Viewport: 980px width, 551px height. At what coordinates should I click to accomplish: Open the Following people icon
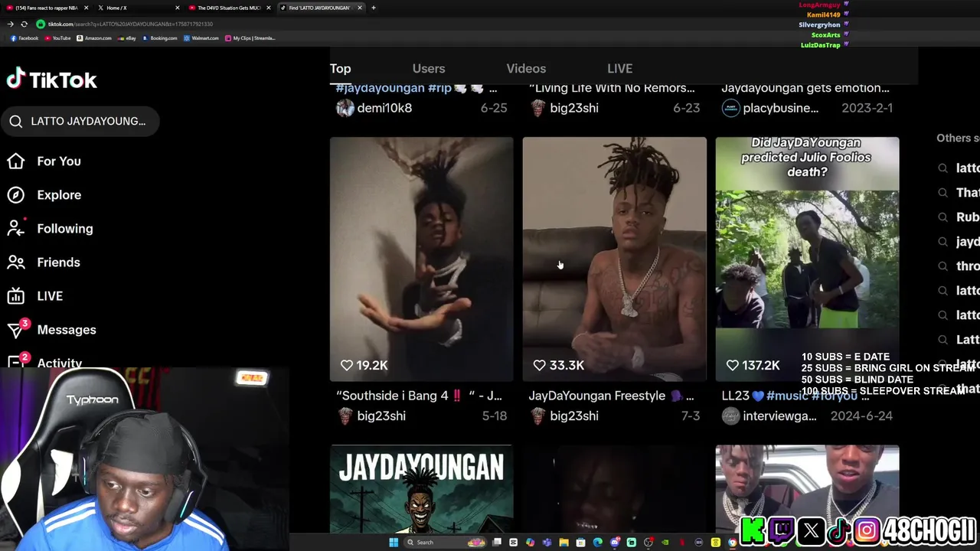[x=16, y=228]
